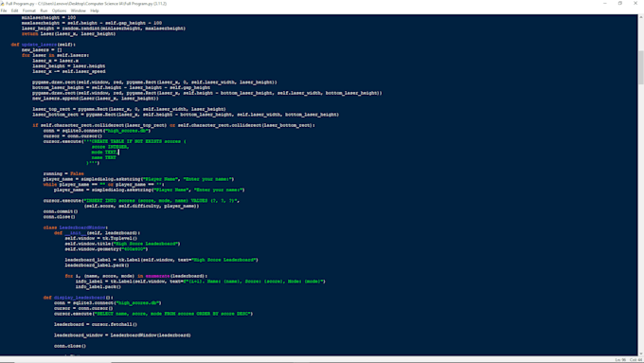Open the Edit menu
Image resolution: width=644 pixels, height=363 pixels.
coord(14,10)
